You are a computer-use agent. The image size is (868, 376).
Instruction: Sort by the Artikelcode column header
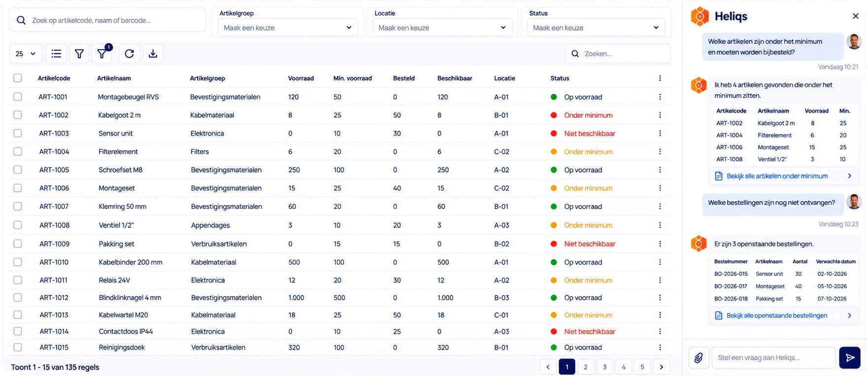pos(54,78)
